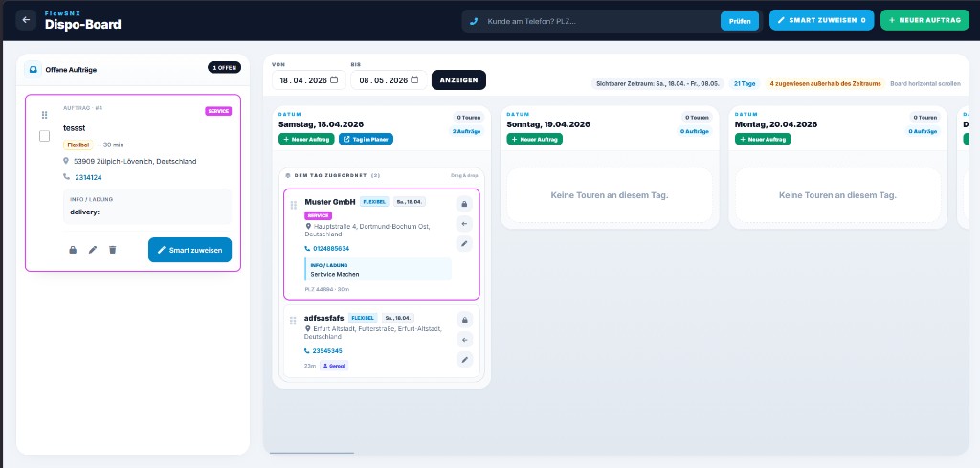Viewport: 980px width, 468px height.
Task: Click the 1 Offen badge
Action: 224,68
